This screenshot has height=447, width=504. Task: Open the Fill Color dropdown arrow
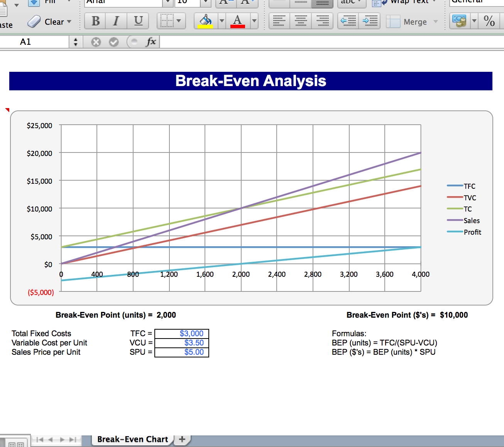222,21
